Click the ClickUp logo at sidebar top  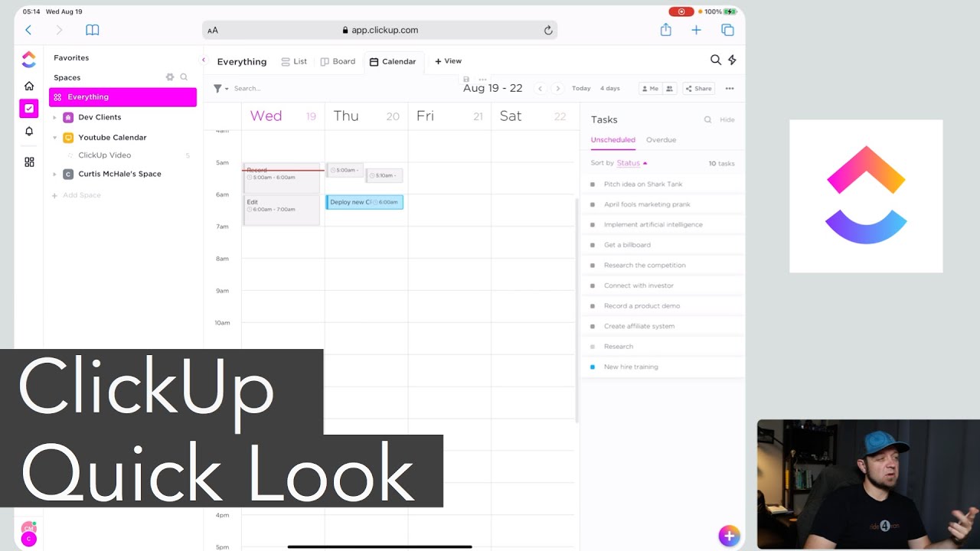point(28,59)
